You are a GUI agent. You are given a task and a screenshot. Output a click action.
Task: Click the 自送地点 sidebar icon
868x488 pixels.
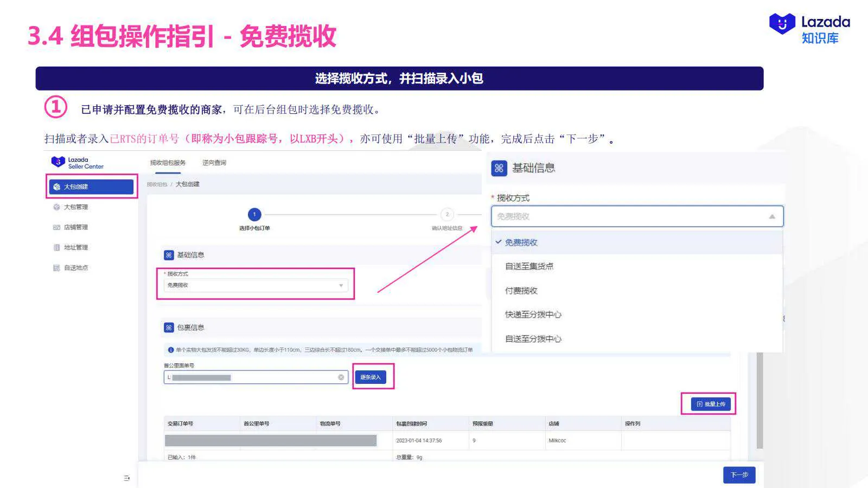(x=57, y=267)
